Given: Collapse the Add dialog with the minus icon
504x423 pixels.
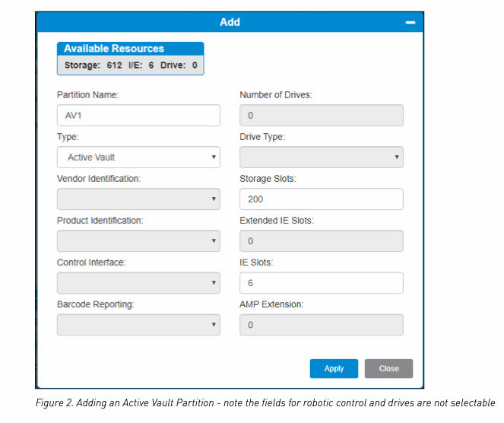Looking at the screenshot, I should [410, 23].
